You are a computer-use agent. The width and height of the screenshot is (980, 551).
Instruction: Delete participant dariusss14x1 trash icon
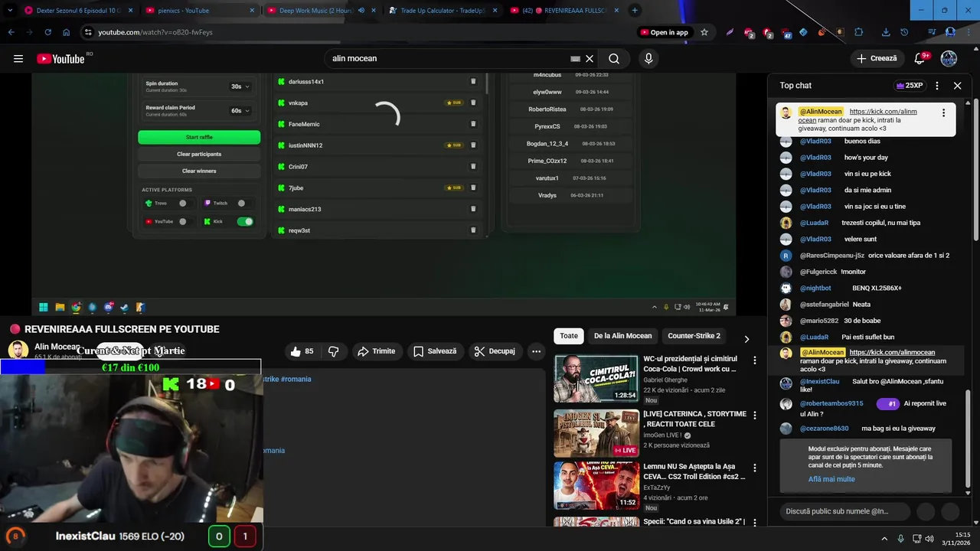[473, 82]
